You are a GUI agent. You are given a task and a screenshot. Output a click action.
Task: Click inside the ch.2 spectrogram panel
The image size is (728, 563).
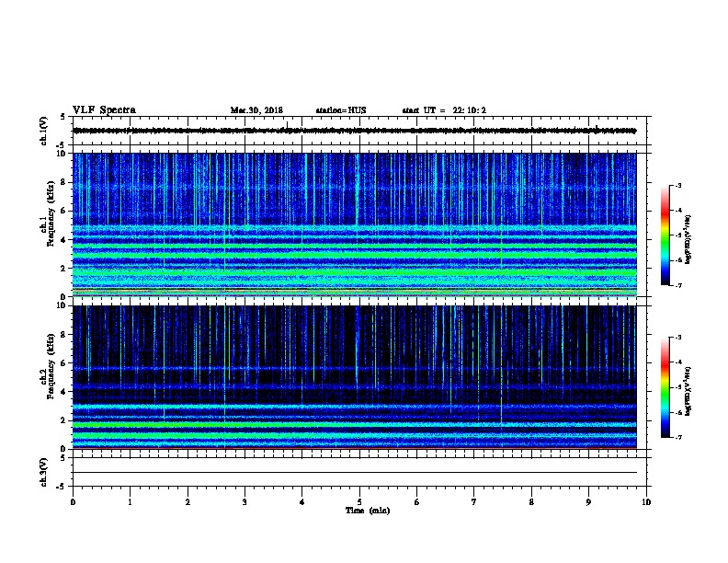tap(355, 377)
